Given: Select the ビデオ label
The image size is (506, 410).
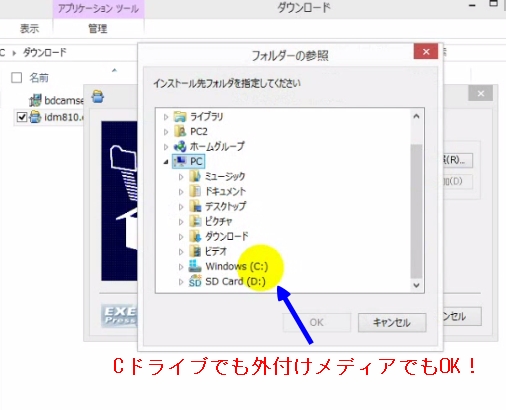Looking at the screenshot, I should (x=216, y=251).
